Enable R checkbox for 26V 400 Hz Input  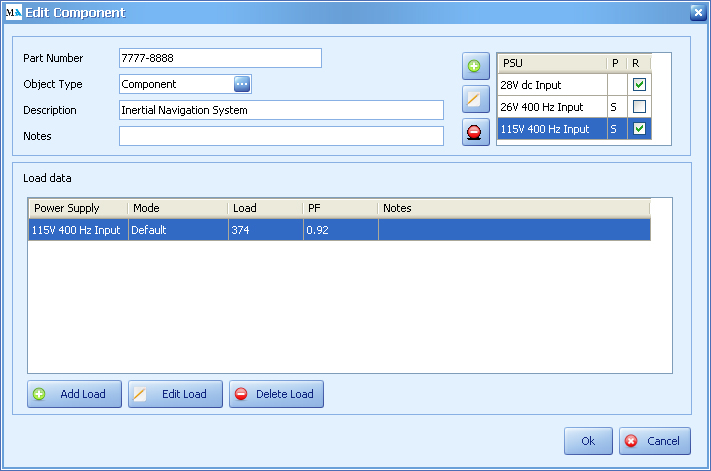click(x=640, y=107)
